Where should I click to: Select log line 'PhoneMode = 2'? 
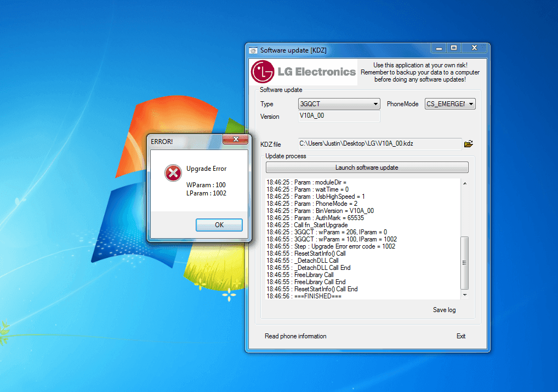(312, 204)
